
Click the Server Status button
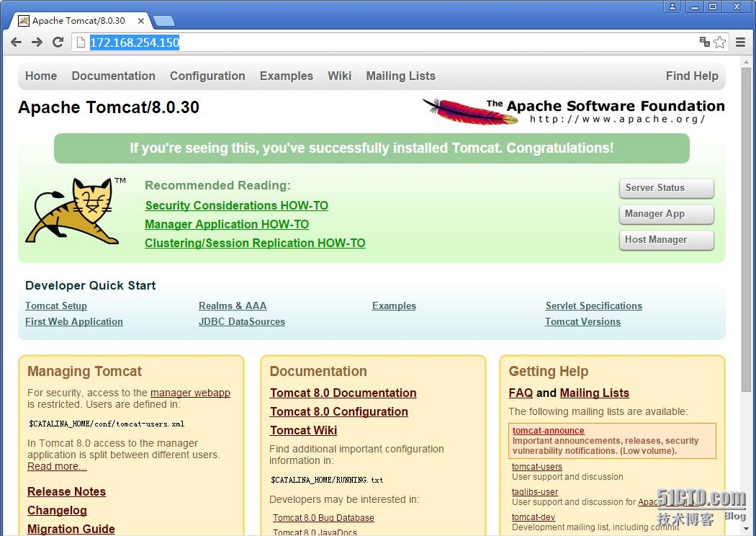[x=666, y=188]
